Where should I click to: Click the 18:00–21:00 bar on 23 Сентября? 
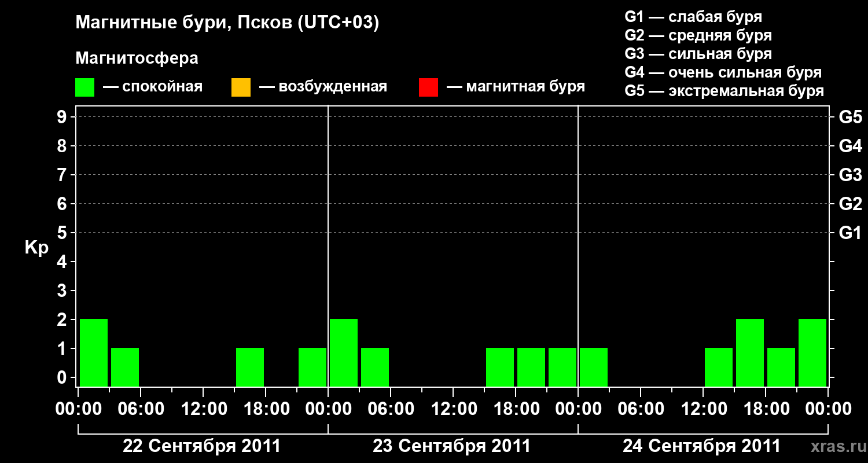531,367
